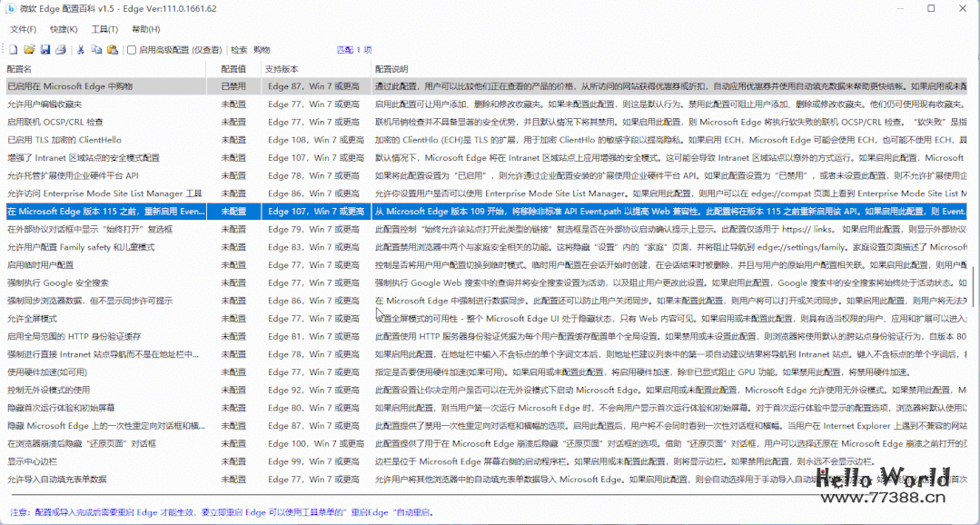Select the 显示中心边栏 configuration row

tap(33, 461)
